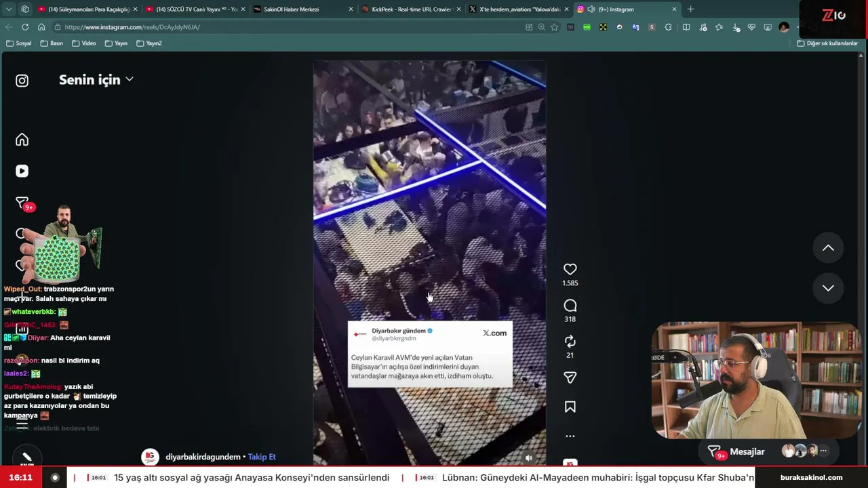868x488 pixels.
Task: Click the "318" comments count
Action: click(x=570, y=319)
